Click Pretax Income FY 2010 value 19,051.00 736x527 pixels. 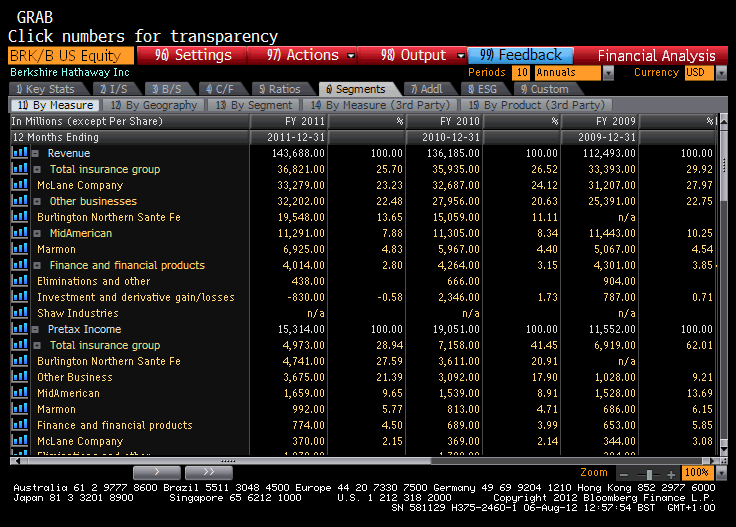(x=456, y=329)
